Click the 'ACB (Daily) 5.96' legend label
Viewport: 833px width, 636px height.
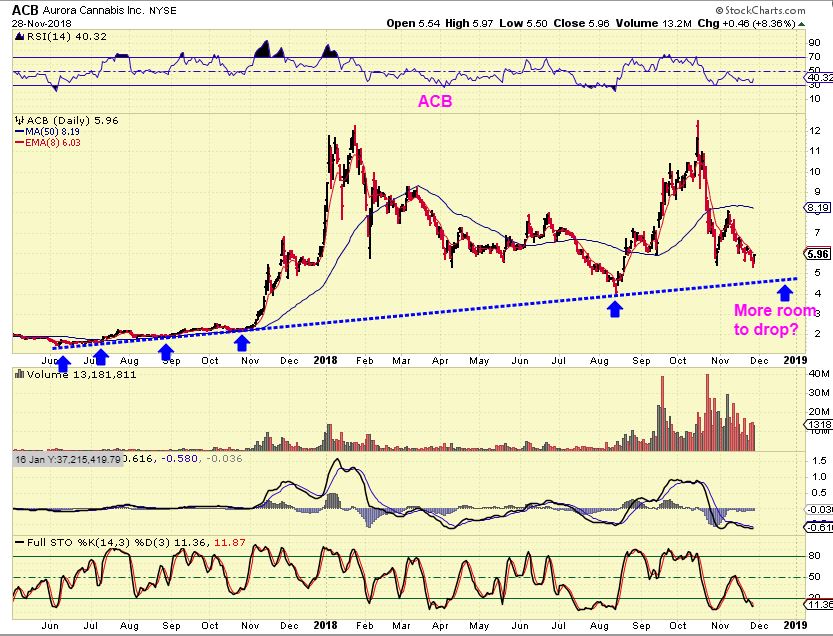(72, 121)
